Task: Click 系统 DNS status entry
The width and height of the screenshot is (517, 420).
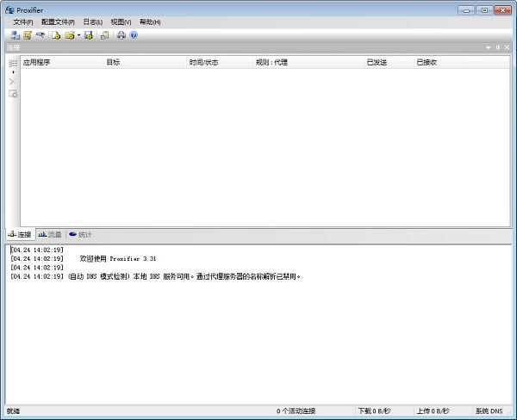Action: click(489, 411)
